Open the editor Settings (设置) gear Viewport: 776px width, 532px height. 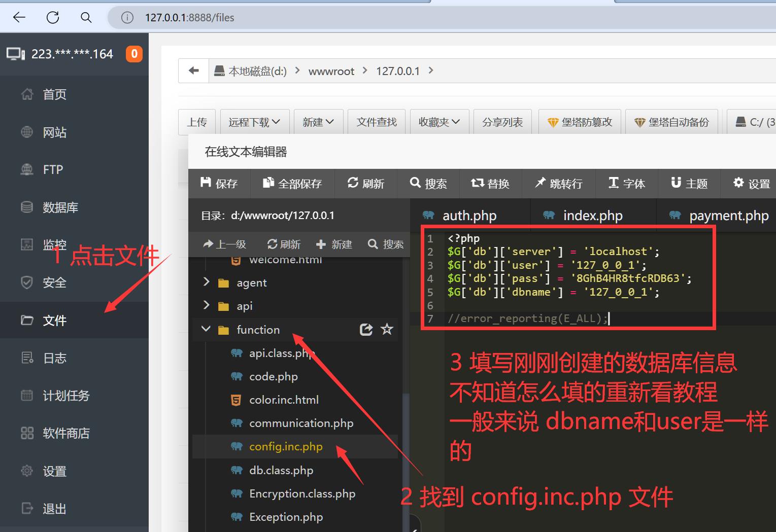pyautogui.click(x=738, y=183)
